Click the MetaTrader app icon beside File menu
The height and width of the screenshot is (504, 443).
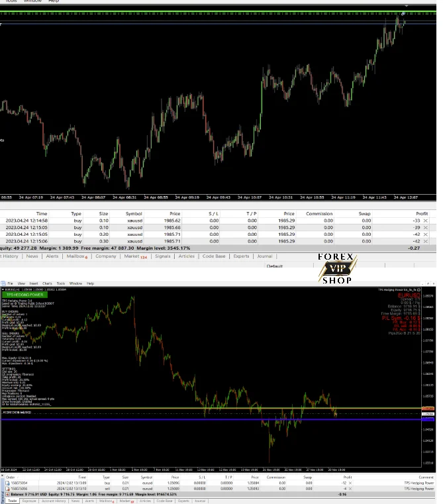tap(3, 283)
